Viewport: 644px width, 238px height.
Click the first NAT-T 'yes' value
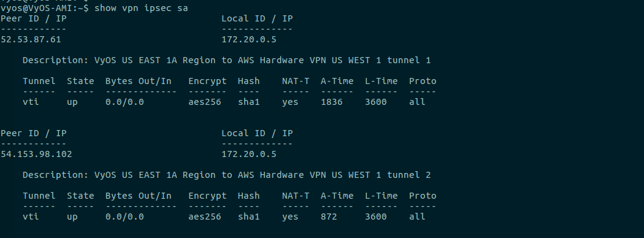(x=290, y=102)
